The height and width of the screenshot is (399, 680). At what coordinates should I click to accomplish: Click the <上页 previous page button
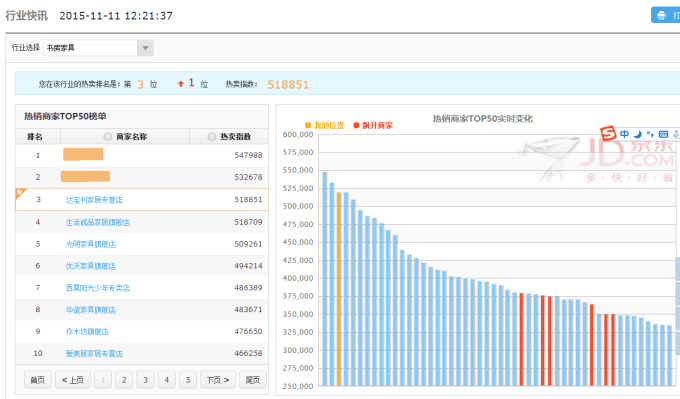(73, 380)
